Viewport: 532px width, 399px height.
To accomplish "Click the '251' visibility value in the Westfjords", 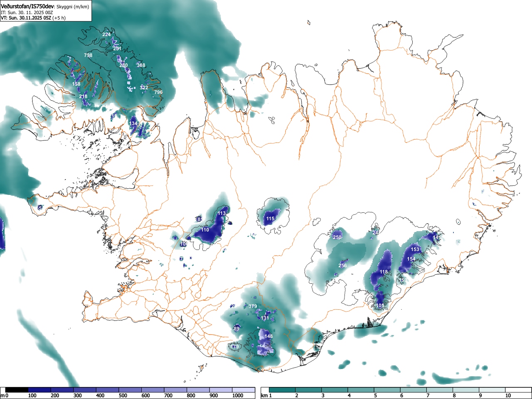I will coord(117,49).
